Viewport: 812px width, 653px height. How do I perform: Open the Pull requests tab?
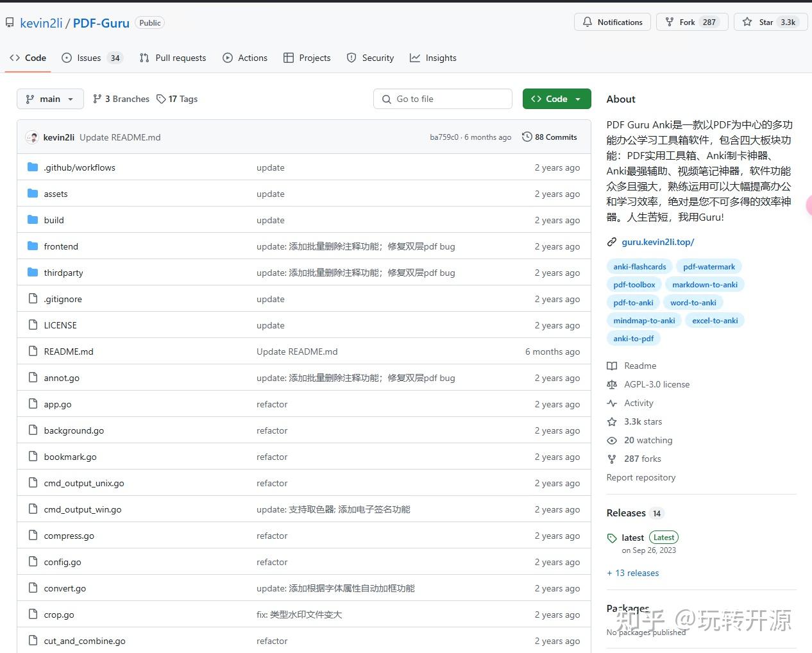(x=173, y=58)
